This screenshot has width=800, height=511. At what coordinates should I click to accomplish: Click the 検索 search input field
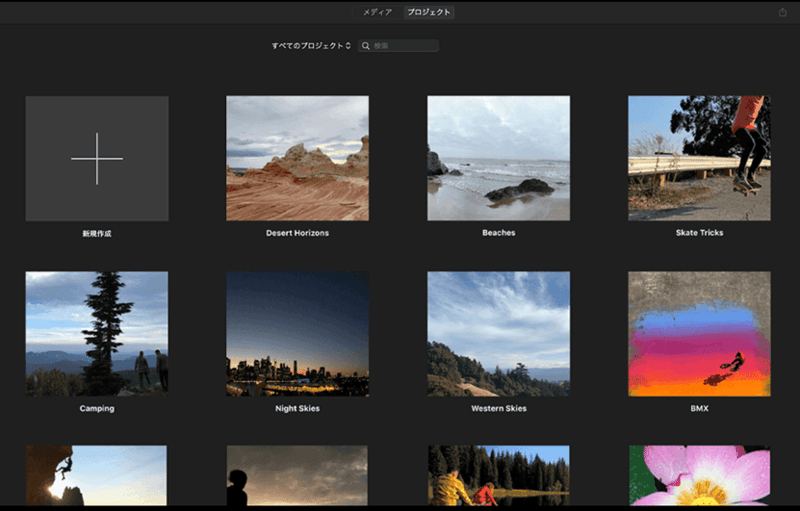404,46
